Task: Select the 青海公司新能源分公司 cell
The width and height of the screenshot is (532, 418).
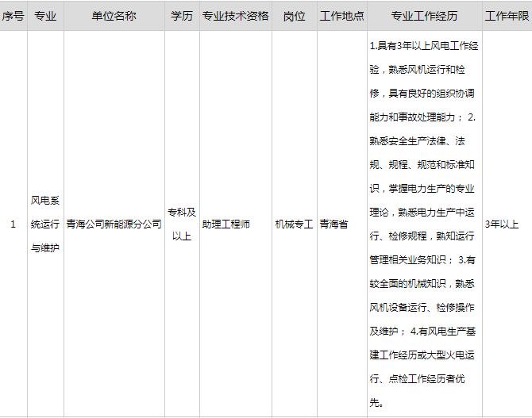Action: click(114, 224)
